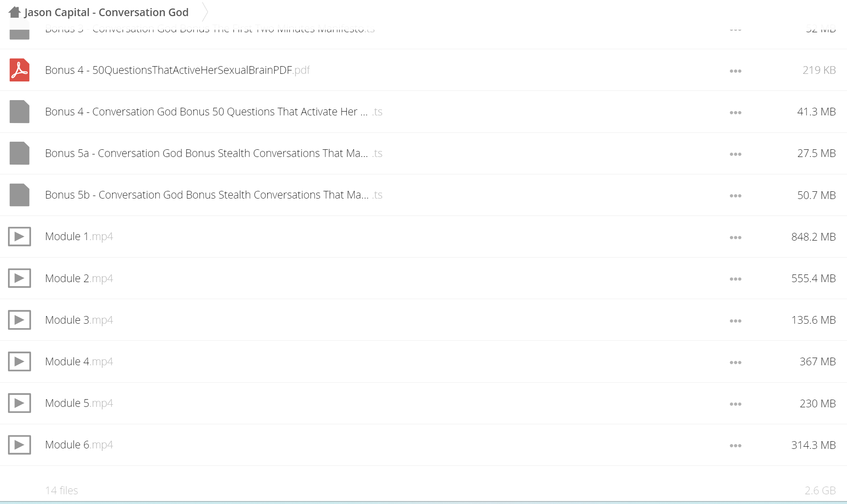Viewport: 847px width, 504px height.
Task: Click the PDF icon for the Bonus 4 file
Action: tap(20, 70)
